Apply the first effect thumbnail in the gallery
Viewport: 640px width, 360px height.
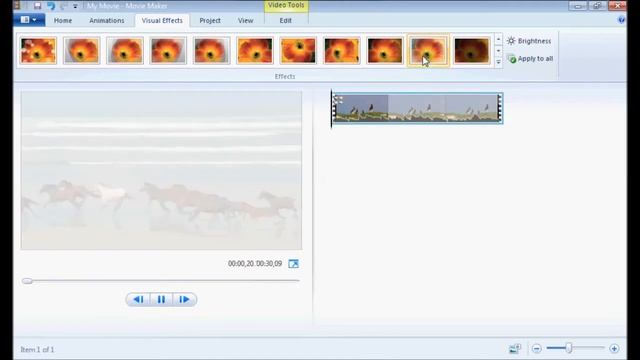pos(38,50)
